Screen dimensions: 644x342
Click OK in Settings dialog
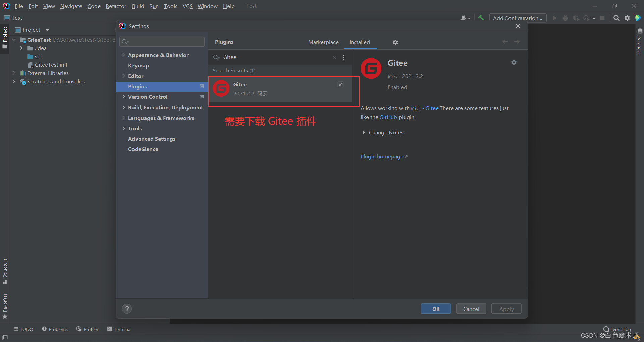coord(436,309)
